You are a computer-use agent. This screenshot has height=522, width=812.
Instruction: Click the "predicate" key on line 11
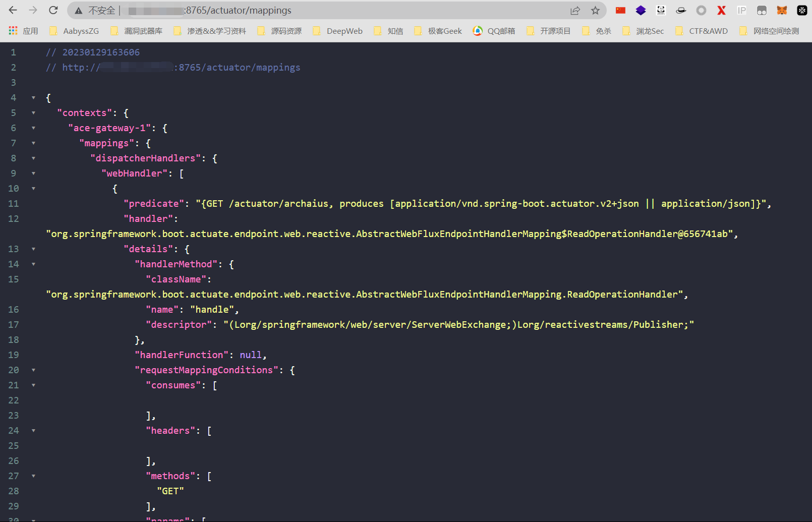pos(154,204)
